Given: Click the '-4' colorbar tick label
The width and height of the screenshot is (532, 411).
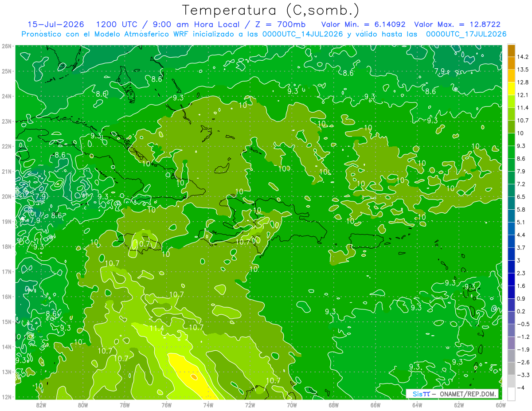Looking at the screenshot, I should click(520, 388).
